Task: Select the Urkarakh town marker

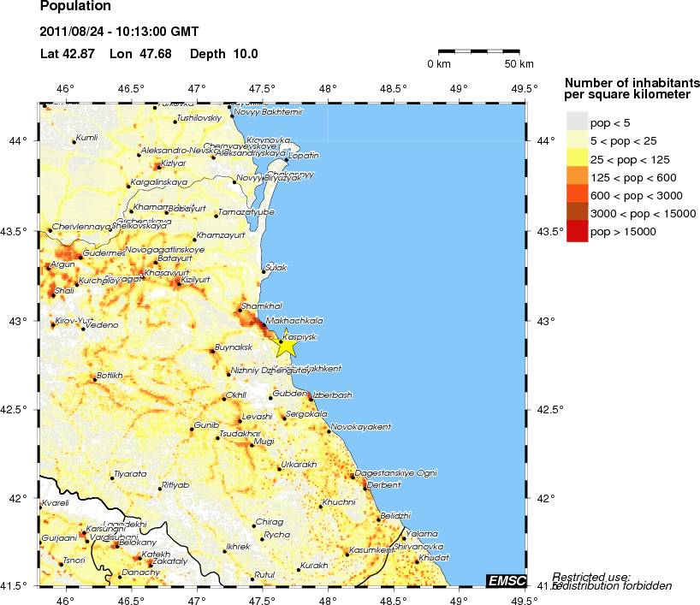Action: point(279,468)
